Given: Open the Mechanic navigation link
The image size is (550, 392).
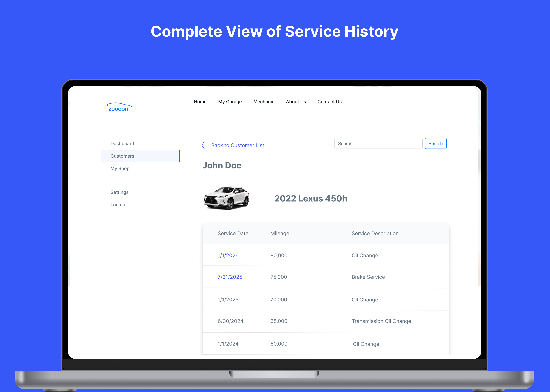Looking at the screenshot, I should coord(264,102).
